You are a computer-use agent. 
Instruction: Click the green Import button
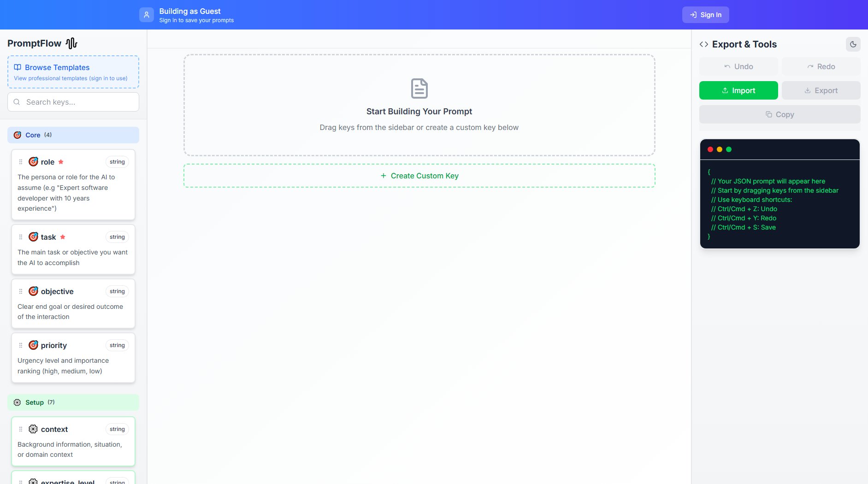click(x=738, y=90)
